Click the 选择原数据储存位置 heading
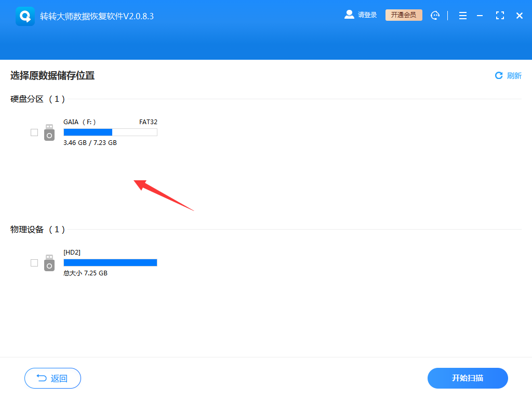This screenshot has height=399, width=532. click(x=52, y=75)
